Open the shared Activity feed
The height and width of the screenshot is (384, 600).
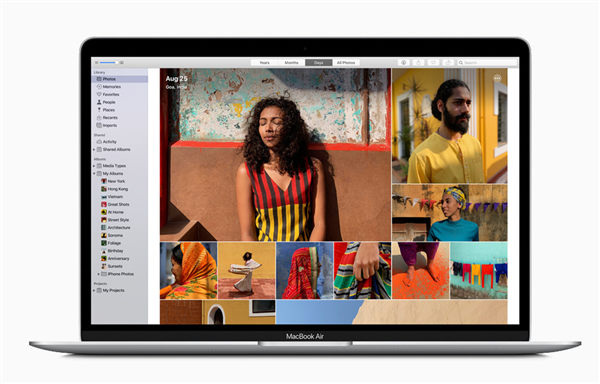coord(109,142)
